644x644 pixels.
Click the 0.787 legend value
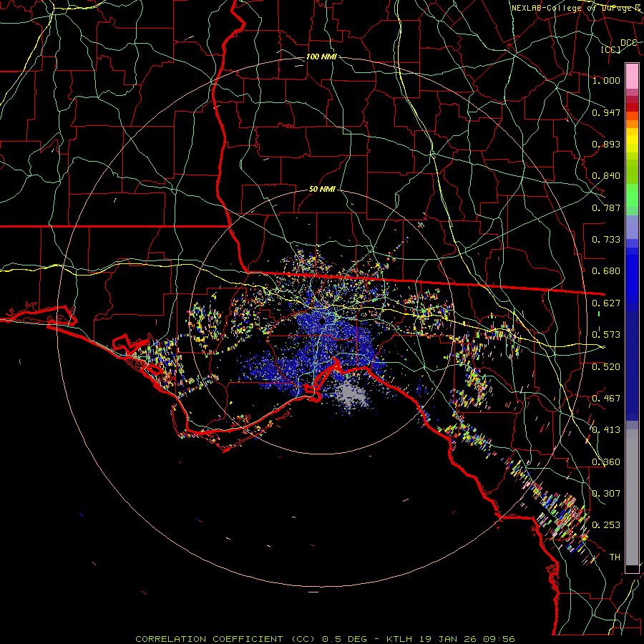click(606, 208)
